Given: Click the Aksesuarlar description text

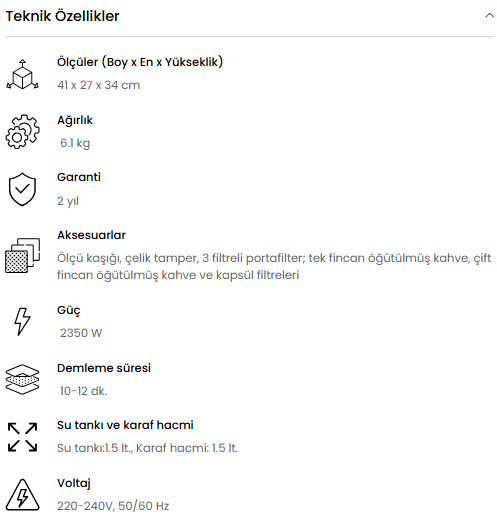Looking at the screenshot, I should [x=274, y=266].
